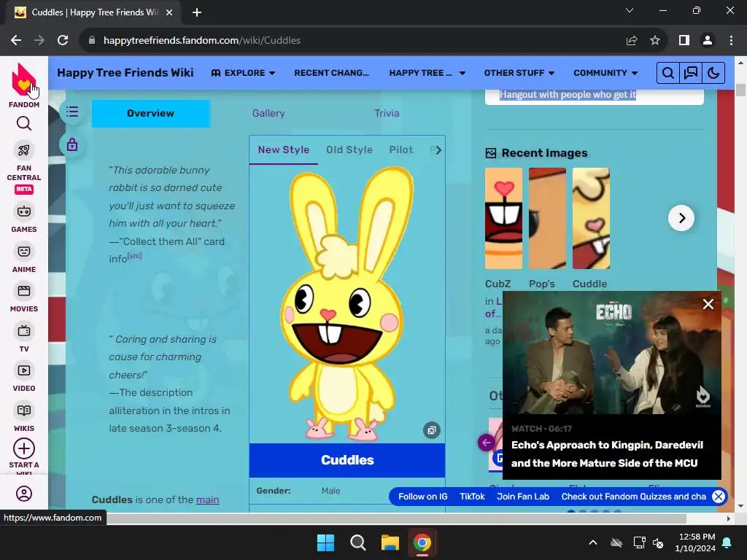The image size is (747, 560).
Task: Open the Games controller icon
Action: 24,211
